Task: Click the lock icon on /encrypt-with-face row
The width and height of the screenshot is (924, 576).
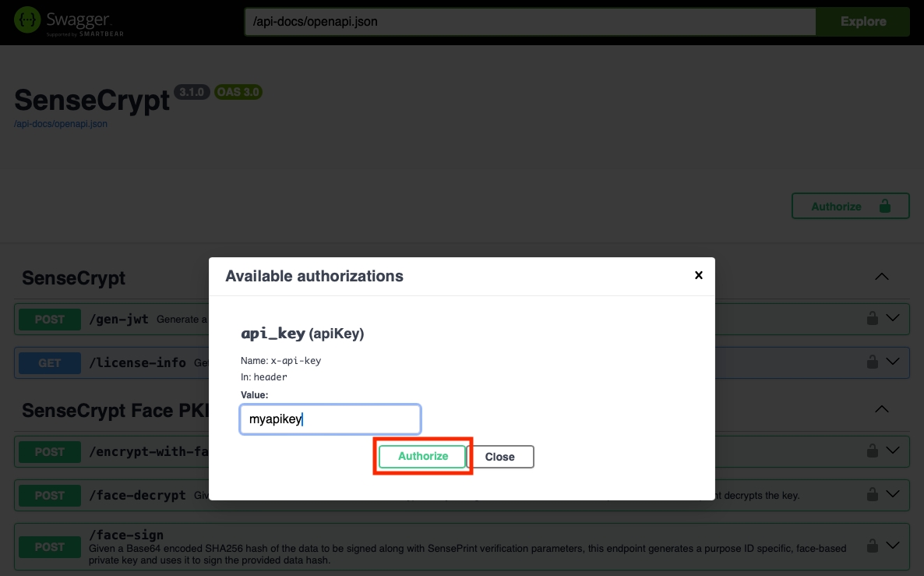Action: tap(873, 451)
